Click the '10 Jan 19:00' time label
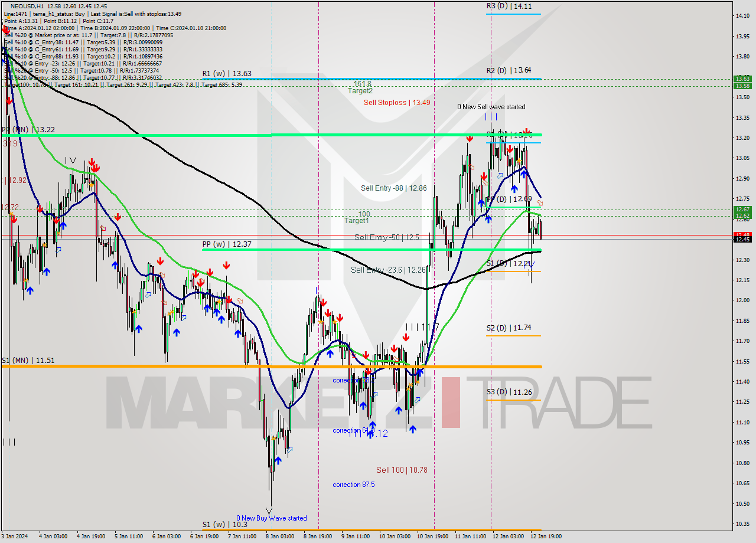Image resolution: width=756 pixels, height=543 pixels. [431, 537]
